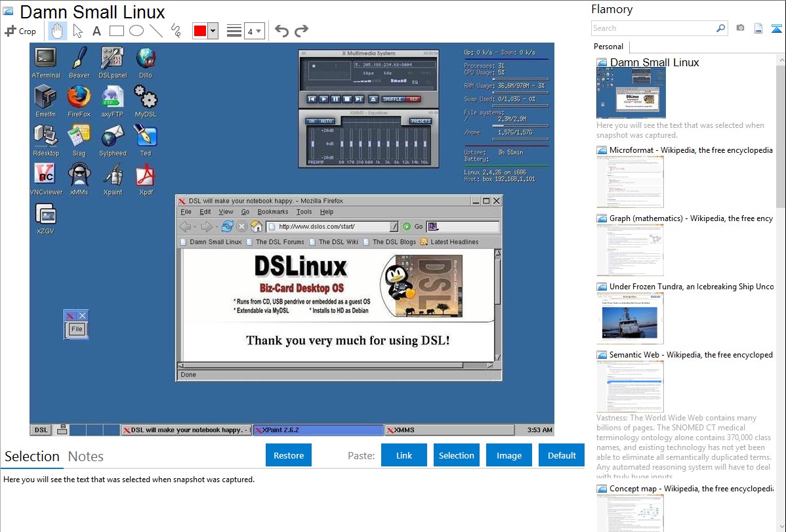Click the Paste Selection button
Image resolution: width=786 pixels, height=532 pixels.
(456, 455)
